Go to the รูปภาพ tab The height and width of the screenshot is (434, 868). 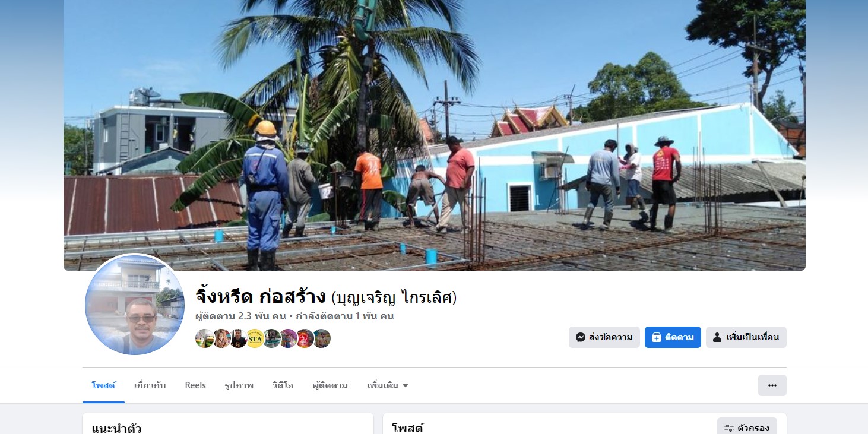coord(239,385)
